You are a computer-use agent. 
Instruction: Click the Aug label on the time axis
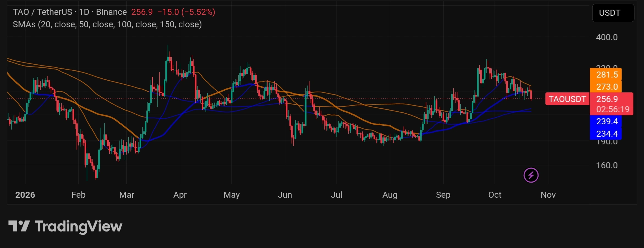(390, 195)
